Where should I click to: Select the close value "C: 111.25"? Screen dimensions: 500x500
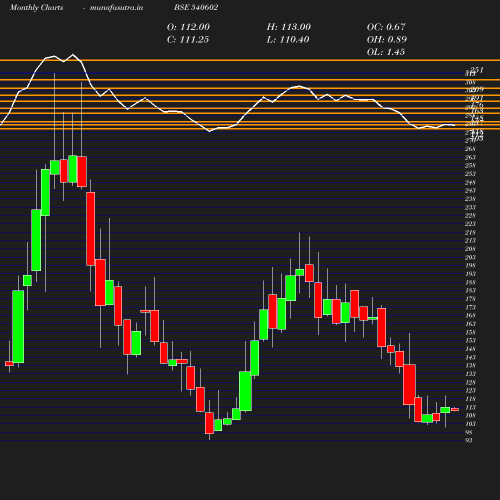tap(188, 39)
